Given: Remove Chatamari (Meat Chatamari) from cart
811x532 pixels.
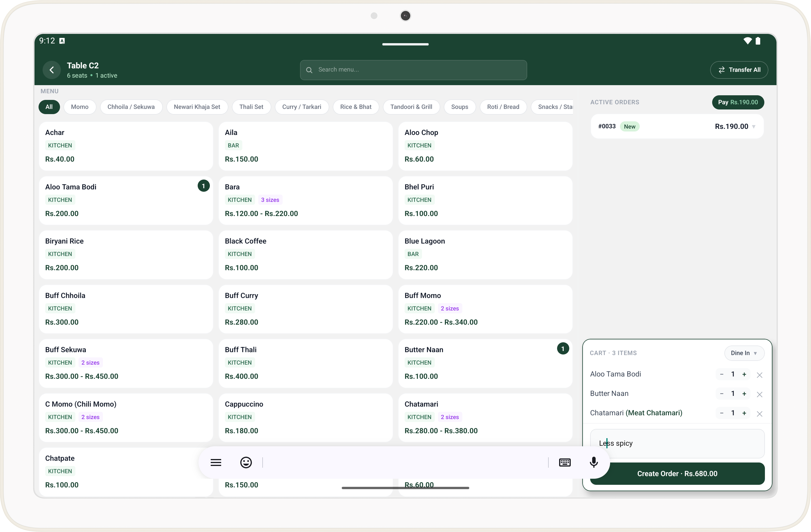Looking at the screenshot, I should point(759,414).
